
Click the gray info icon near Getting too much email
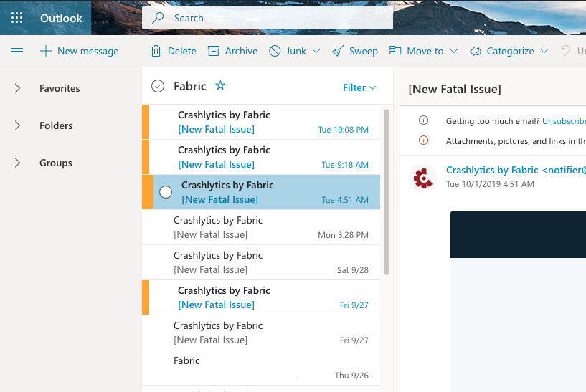(x=423, y=120)
